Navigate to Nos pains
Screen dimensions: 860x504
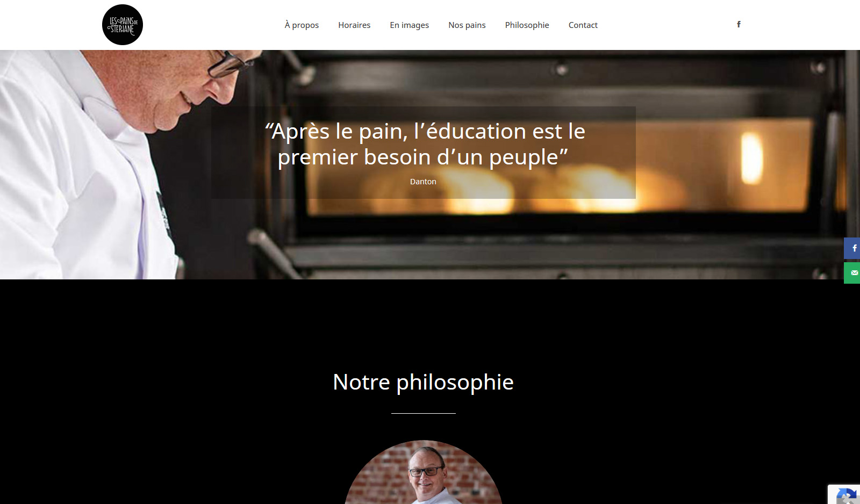point(467,25)
